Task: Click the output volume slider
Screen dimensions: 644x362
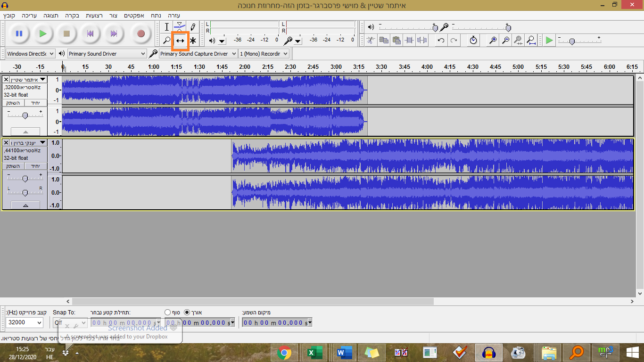Action: [x=407, y=27]
